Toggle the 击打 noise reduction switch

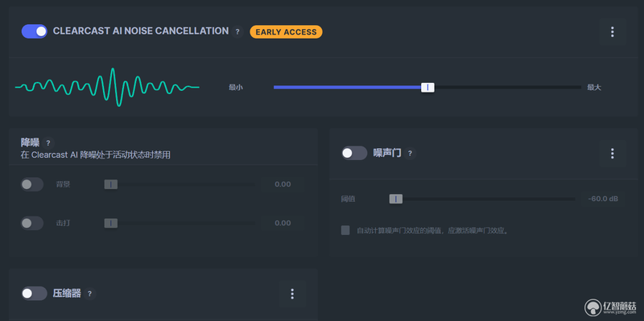tap(32, 224)
